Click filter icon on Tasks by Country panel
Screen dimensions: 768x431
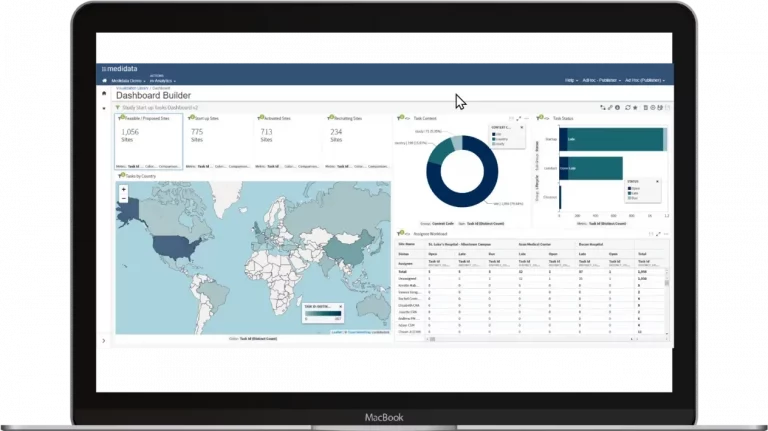[x=121, y=176]
